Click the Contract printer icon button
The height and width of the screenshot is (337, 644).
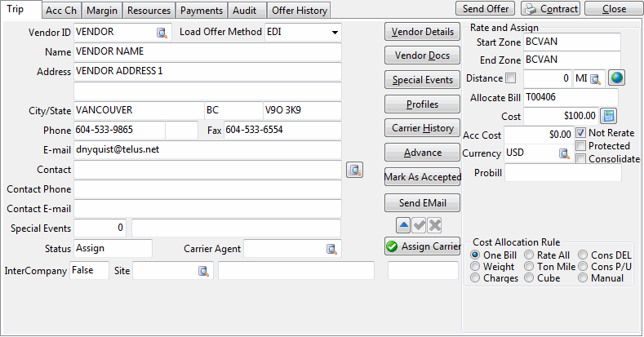tap(550, 9)
